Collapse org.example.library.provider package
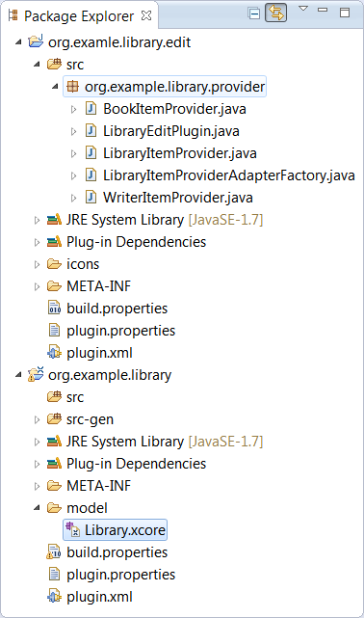364x618 pixels. 55,87
